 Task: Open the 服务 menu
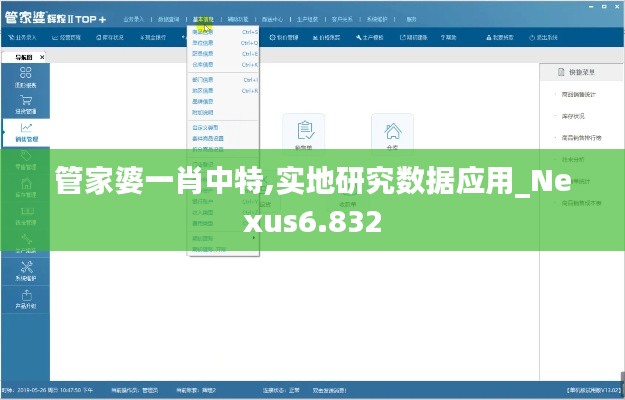pyautogui.click(x=411, y=19)
